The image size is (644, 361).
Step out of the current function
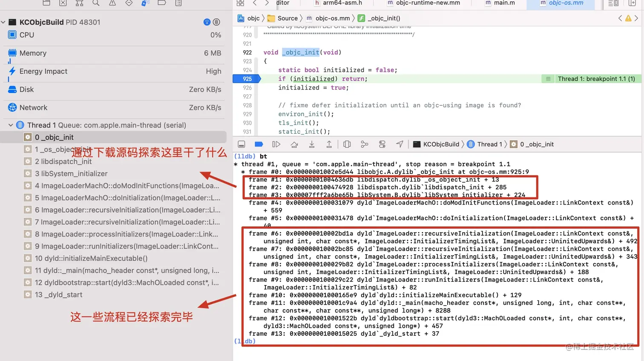click(328, 144)
